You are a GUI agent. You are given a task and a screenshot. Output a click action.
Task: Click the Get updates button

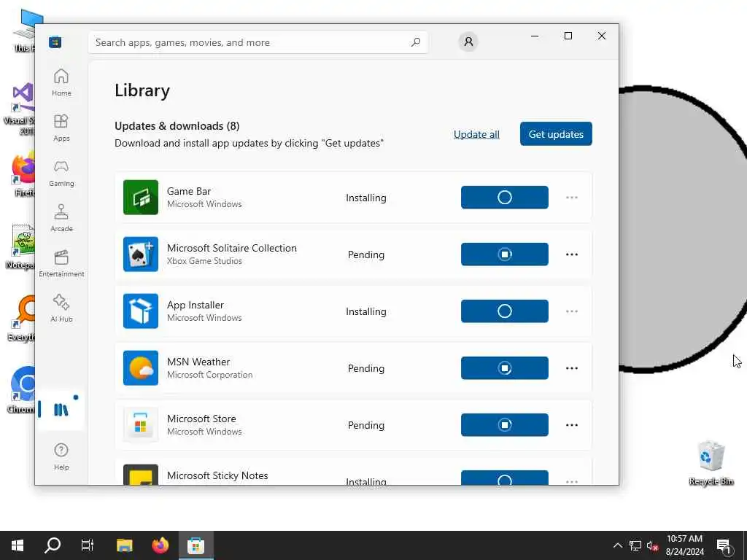coord(556,134)
